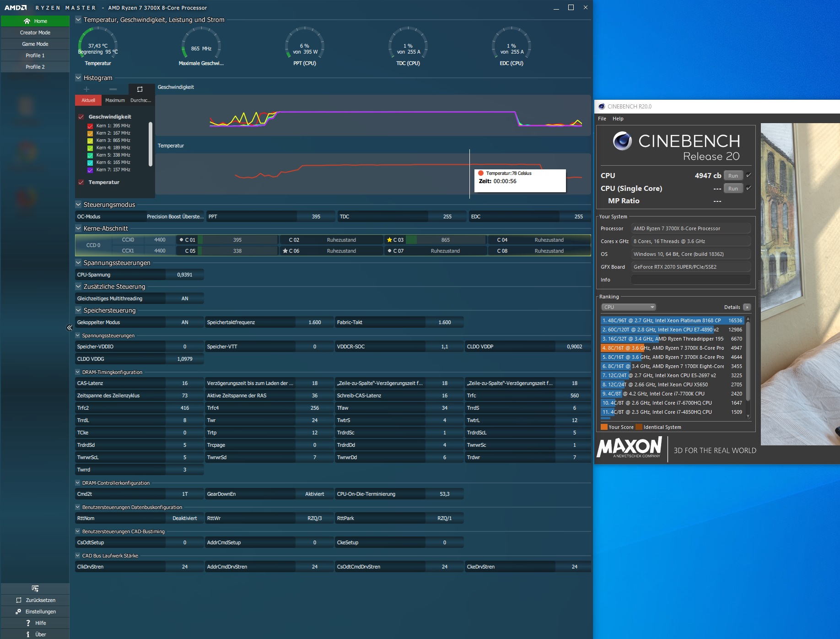The width and height of the screenshot is (840, 639).
Task: Run the CPU benchmark in Cinebench
Action: (733, 176)
